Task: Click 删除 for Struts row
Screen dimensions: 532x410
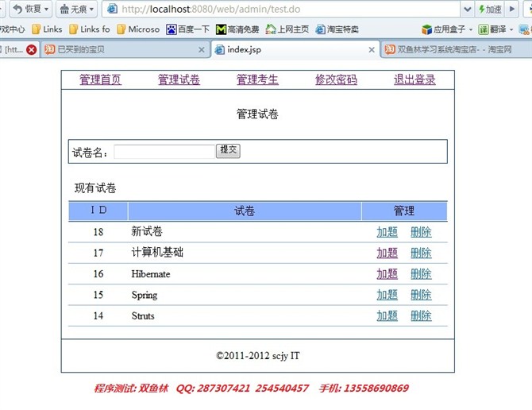Action: tap(421, 316)
